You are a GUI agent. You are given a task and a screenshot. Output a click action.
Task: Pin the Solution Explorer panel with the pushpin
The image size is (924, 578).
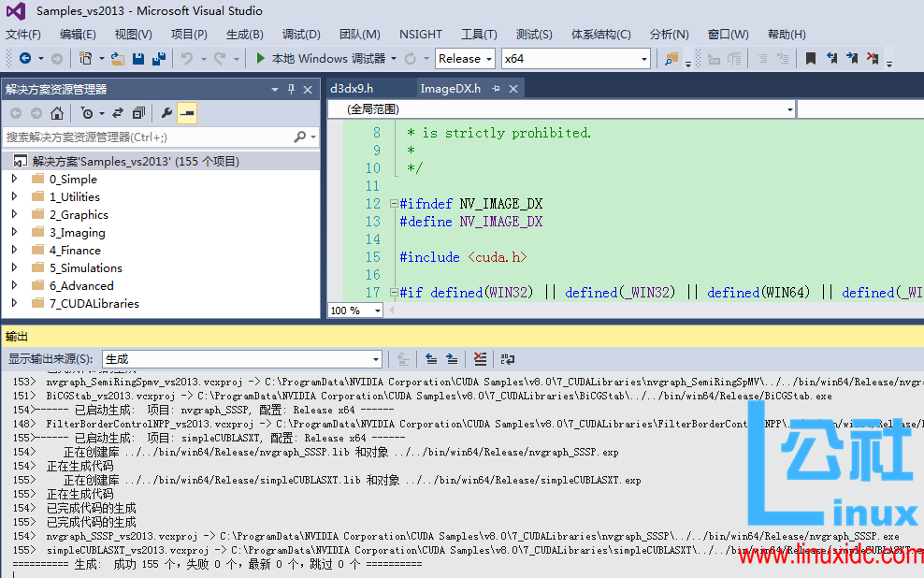coord(291,89)
